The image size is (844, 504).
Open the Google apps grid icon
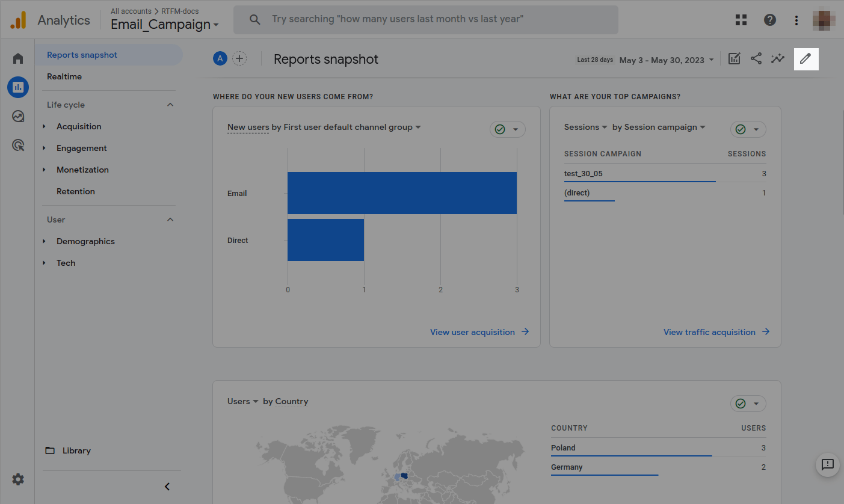[741, 20]
